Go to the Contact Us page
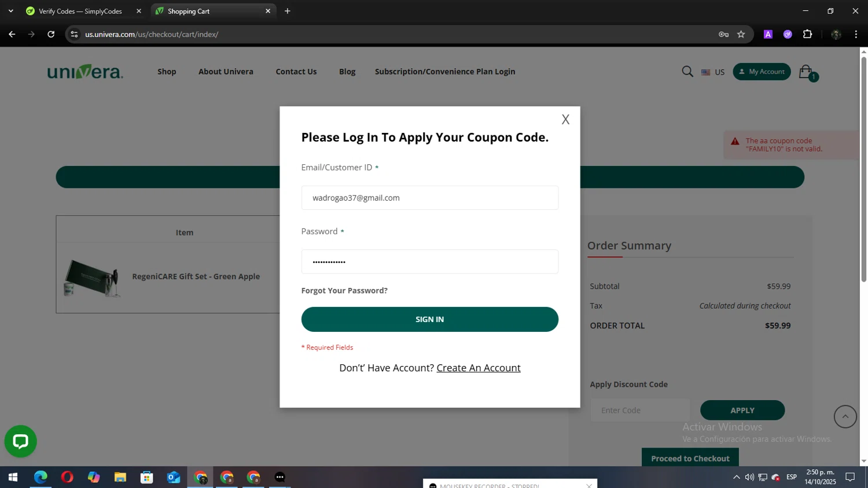This screenshot has width=868, height=488. [x=296, y=72]
